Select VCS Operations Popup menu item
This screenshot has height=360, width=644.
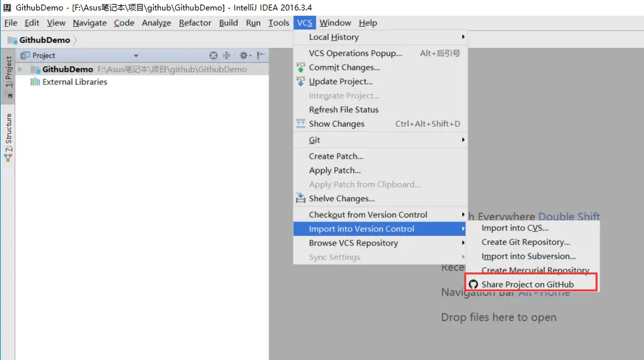click(381, 54)
